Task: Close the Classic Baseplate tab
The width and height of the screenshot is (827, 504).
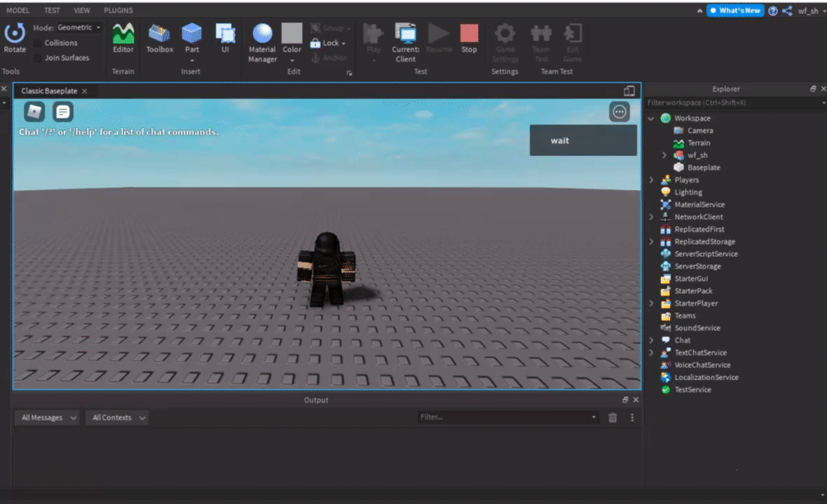Action: pos(84,91)
